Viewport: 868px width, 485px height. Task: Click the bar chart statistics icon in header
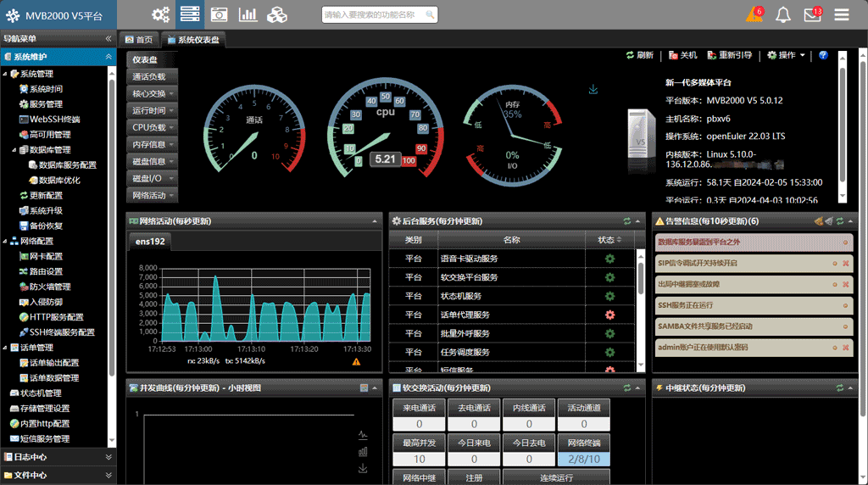(x=248, y=14)
